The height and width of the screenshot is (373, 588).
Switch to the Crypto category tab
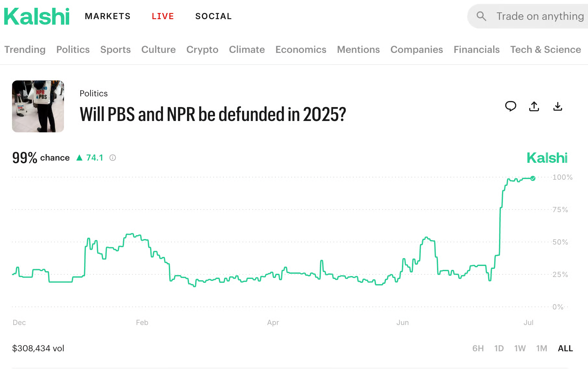click(202, 49)
